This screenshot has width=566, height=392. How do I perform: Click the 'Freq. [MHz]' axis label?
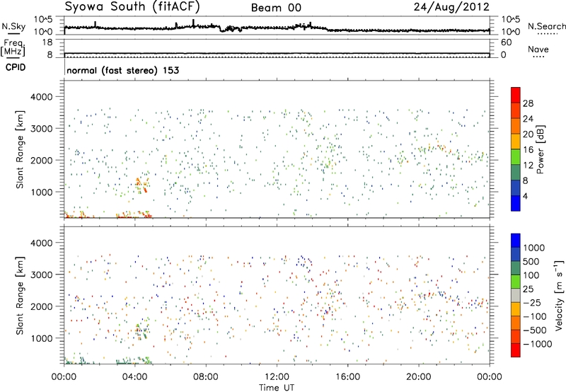[x=13, y=47]
